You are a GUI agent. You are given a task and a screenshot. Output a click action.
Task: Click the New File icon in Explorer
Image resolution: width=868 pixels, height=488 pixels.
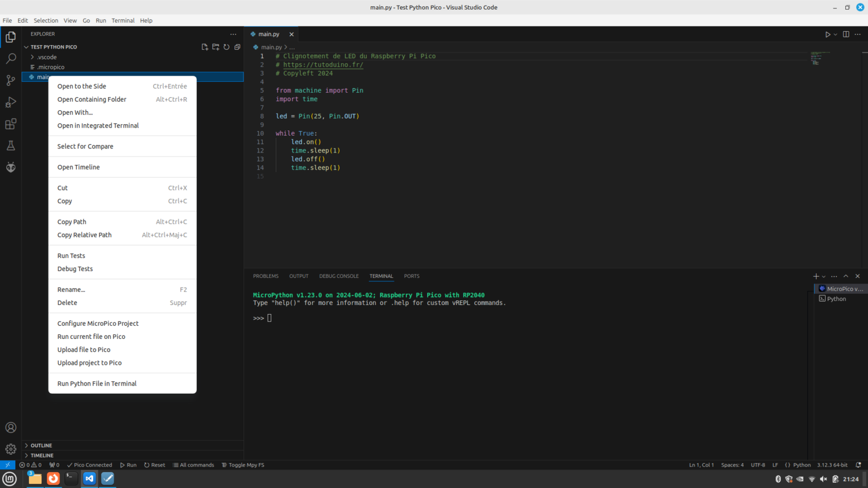[205, 47]
